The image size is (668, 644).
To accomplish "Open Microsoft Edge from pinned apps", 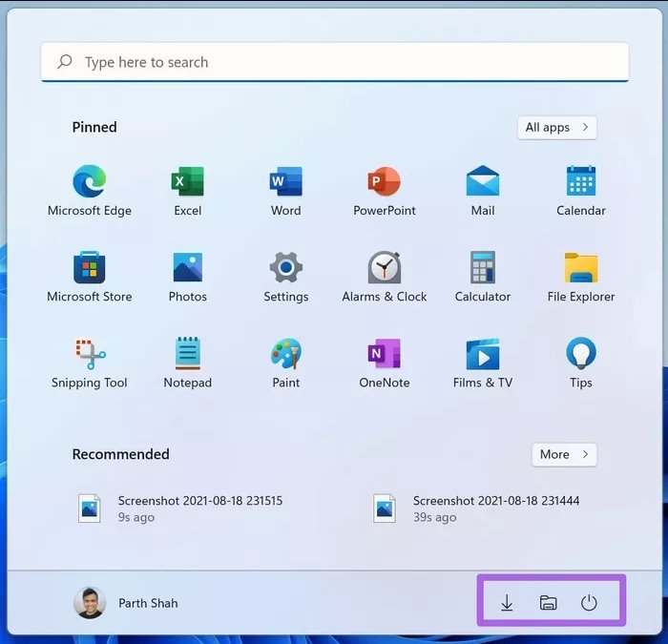I will [90, 192].
